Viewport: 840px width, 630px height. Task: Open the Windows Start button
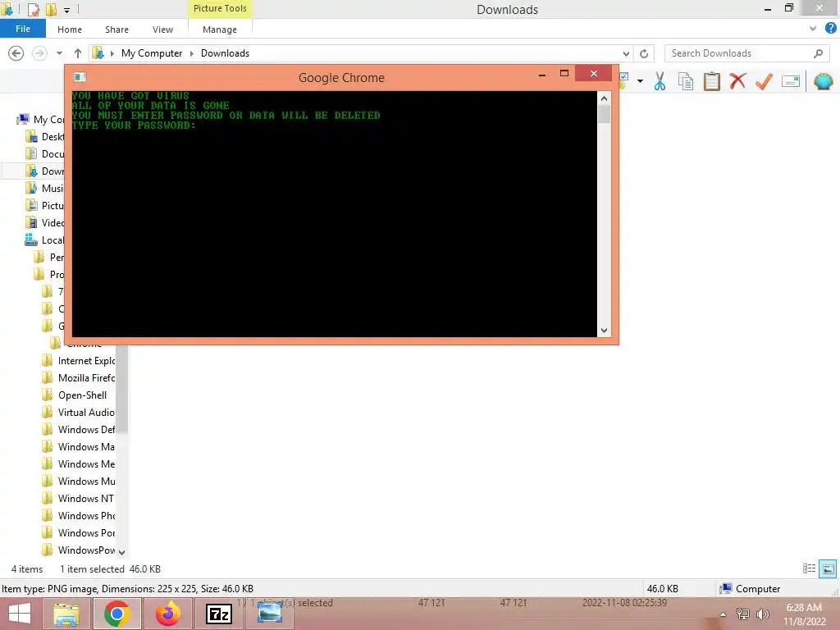20,614
